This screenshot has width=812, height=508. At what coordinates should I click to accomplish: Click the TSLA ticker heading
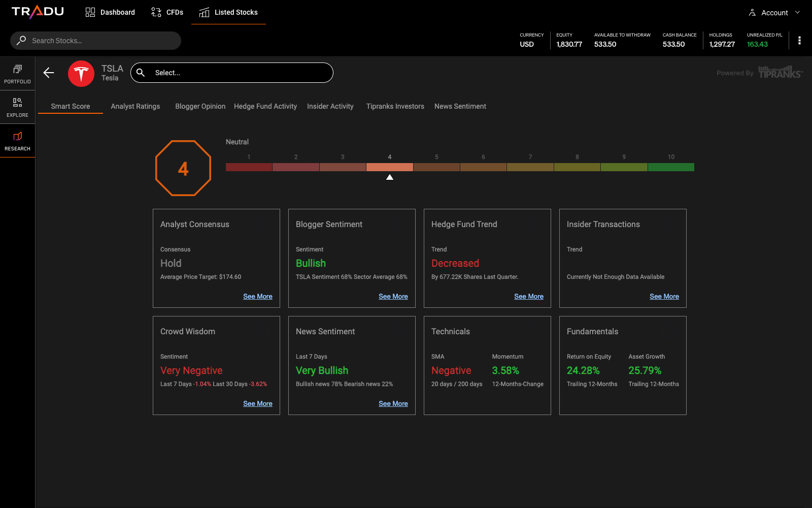pyautogui.click(x=112, y=69)
